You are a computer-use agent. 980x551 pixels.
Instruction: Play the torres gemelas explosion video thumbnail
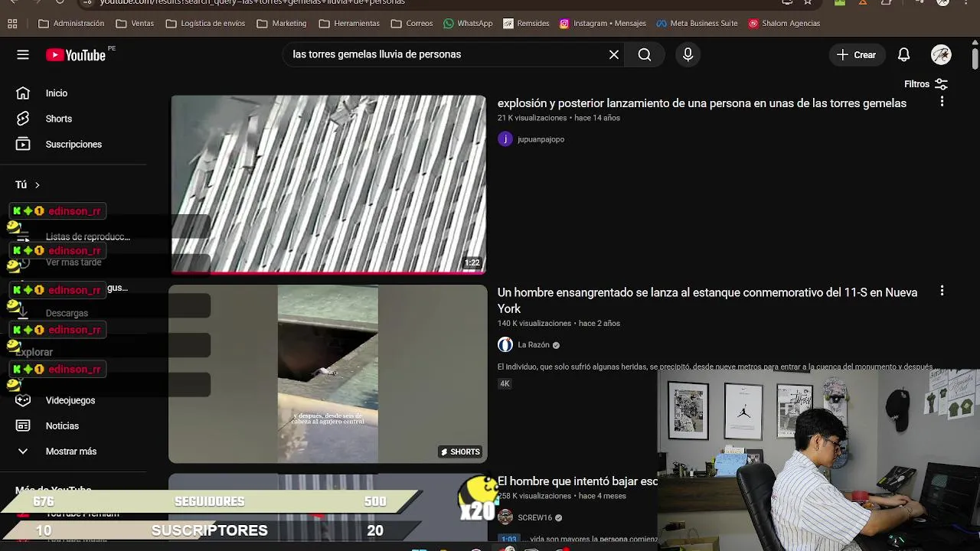pos(328,184)
